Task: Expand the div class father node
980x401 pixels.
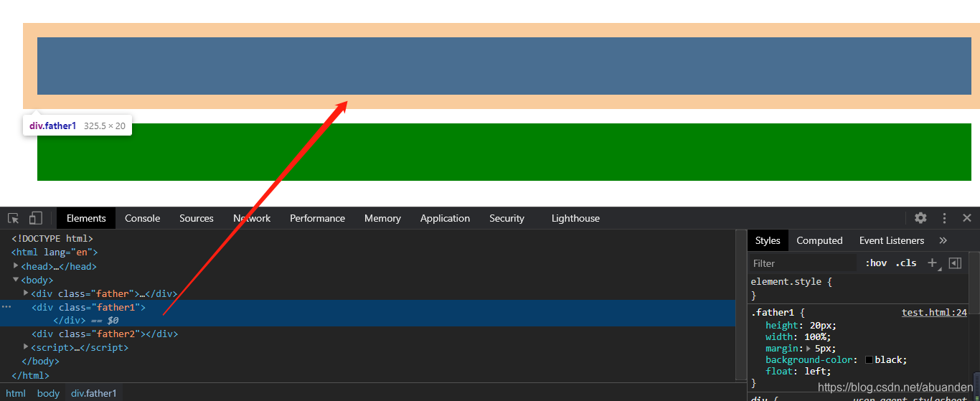Action: 26,293
